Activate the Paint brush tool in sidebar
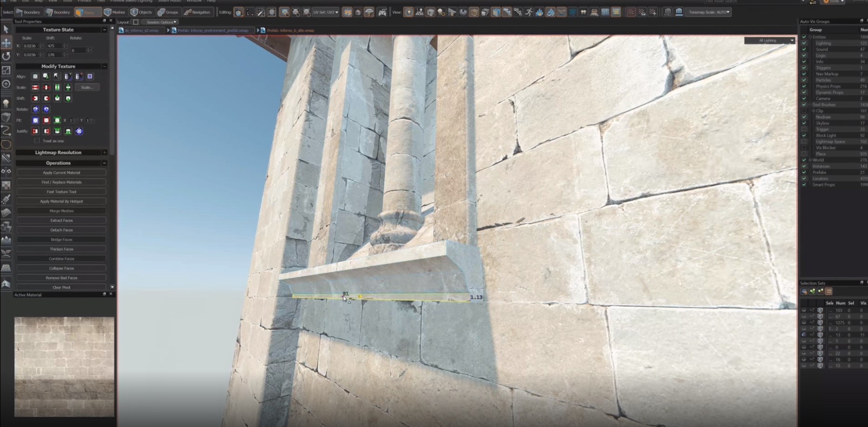The height and width of the screenshot is (427, 868). pos(6,199)
